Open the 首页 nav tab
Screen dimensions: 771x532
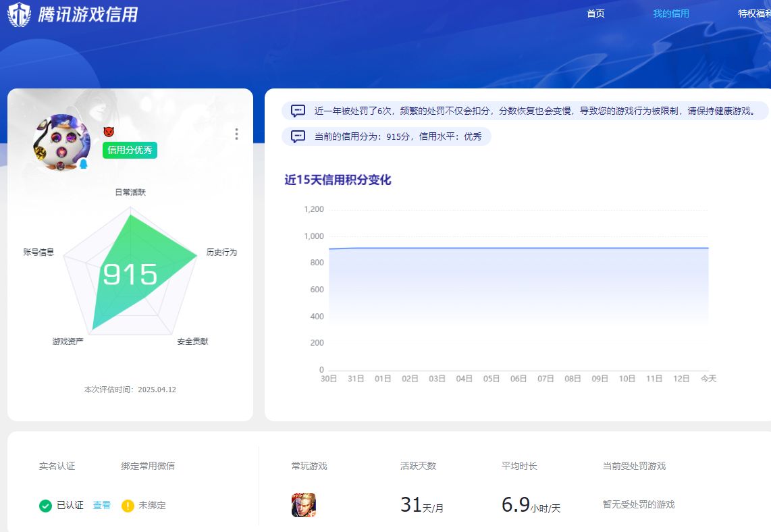(x=595, y=14)
